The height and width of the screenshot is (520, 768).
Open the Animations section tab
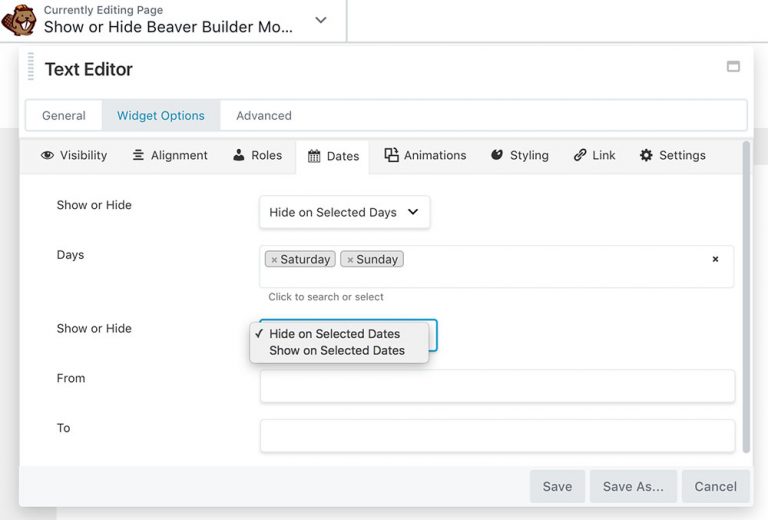coord(425,155)
